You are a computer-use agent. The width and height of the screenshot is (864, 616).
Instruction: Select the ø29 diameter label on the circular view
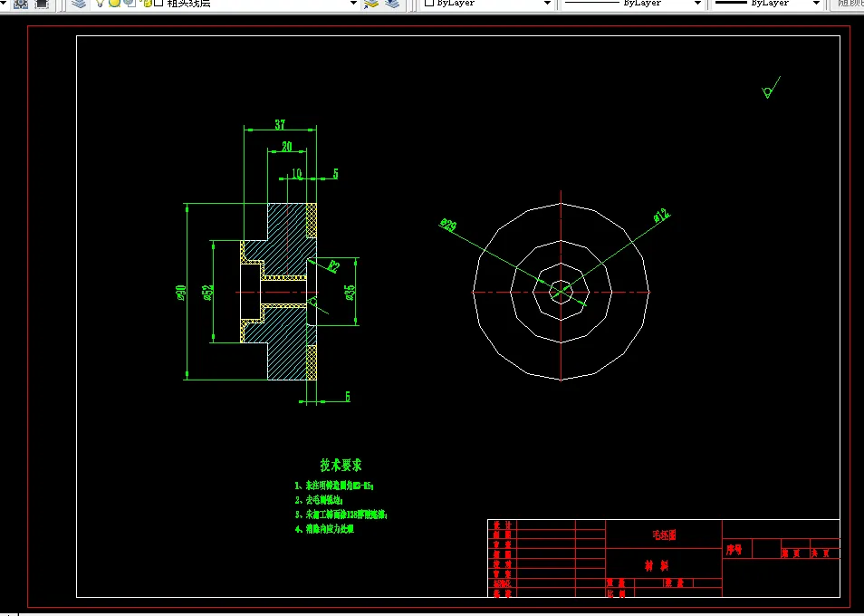[448, 225]
